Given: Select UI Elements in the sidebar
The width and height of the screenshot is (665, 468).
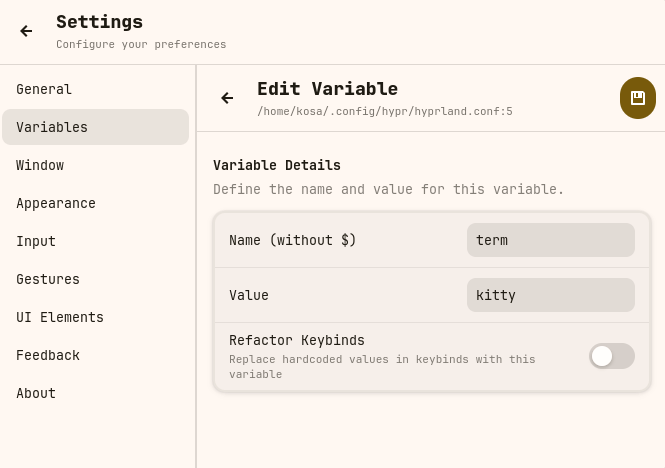Looking at the screenshot, I should (x=60, y=317).
